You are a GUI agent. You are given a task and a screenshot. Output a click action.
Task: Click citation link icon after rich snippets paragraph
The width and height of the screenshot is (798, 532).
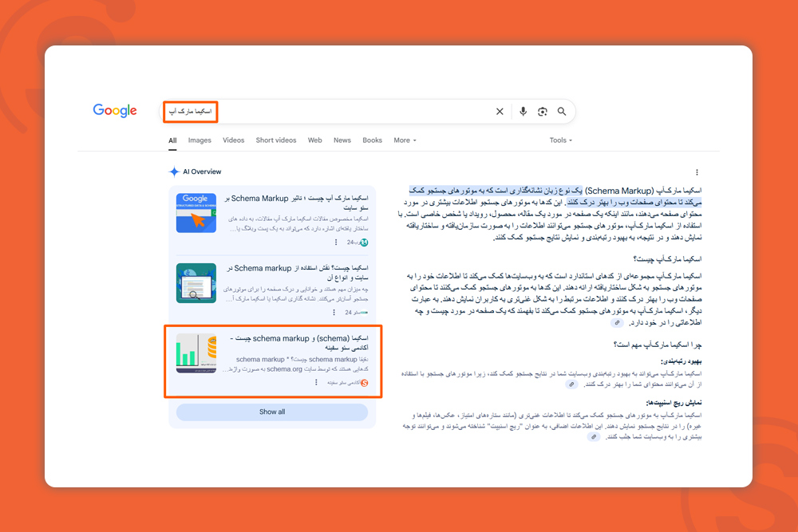tap(594, 437)
